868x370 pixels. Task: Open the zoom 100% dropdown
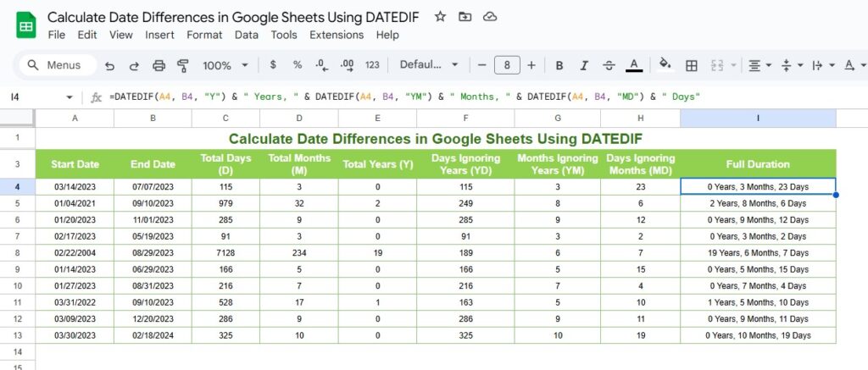(225, 65)
